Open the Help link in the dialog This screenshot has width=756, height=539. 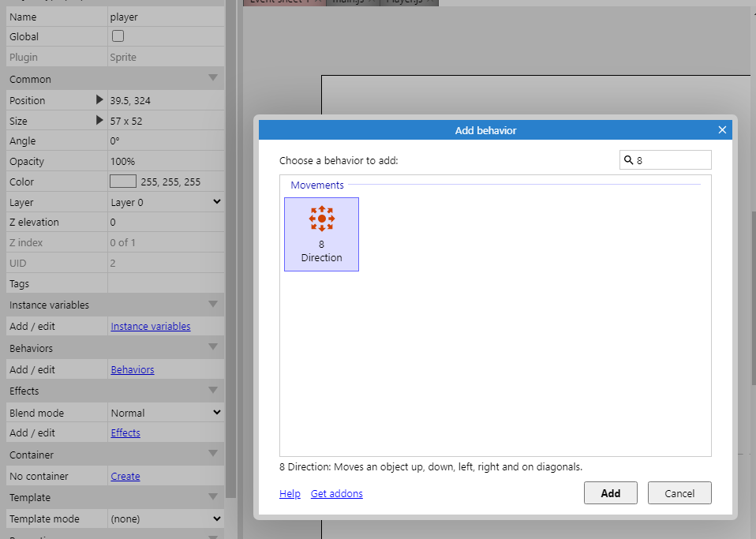(290, 493)
